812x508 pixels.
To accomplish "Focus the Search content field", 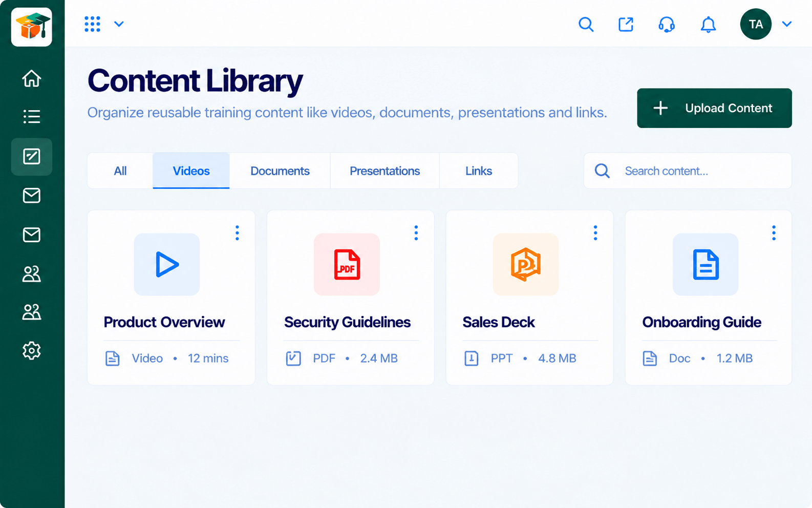I will (x=688, y=171).
